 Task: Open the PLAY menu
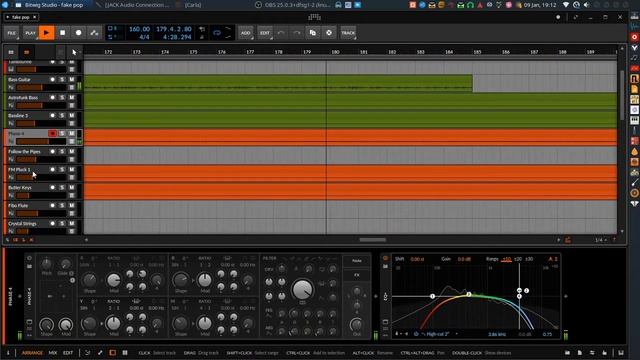point(30,33)
